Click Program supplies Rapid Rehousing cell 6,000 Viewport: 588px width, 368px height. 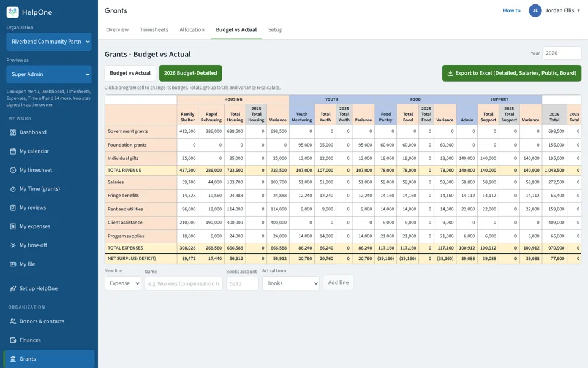click(x=211, y=236)
